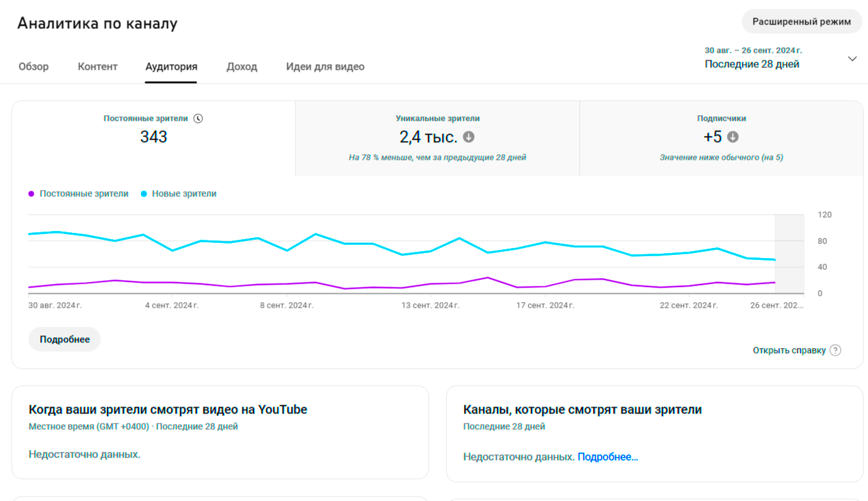Image resolution: width=868 pixels, height=501 pixels.
Task: Click the question mark help icon
Action: [835, 351]
